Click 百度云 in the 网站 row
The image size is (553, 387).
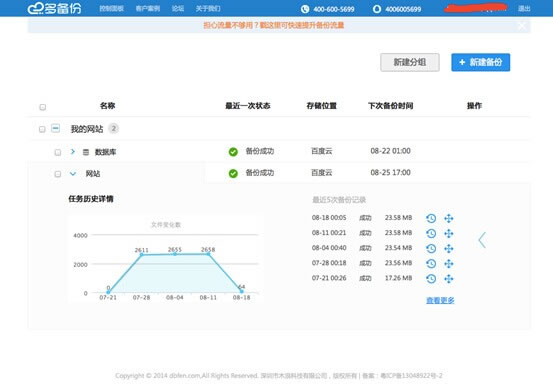[322, 173]
